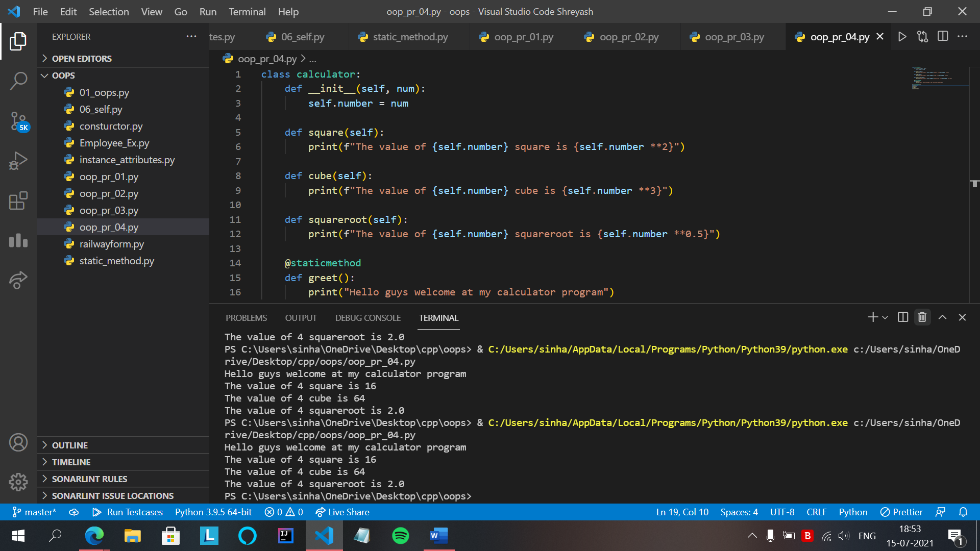Open the Run and Debug view
Image resolution: width=980 pixels, height=551 pixels.
pos(18,160)
